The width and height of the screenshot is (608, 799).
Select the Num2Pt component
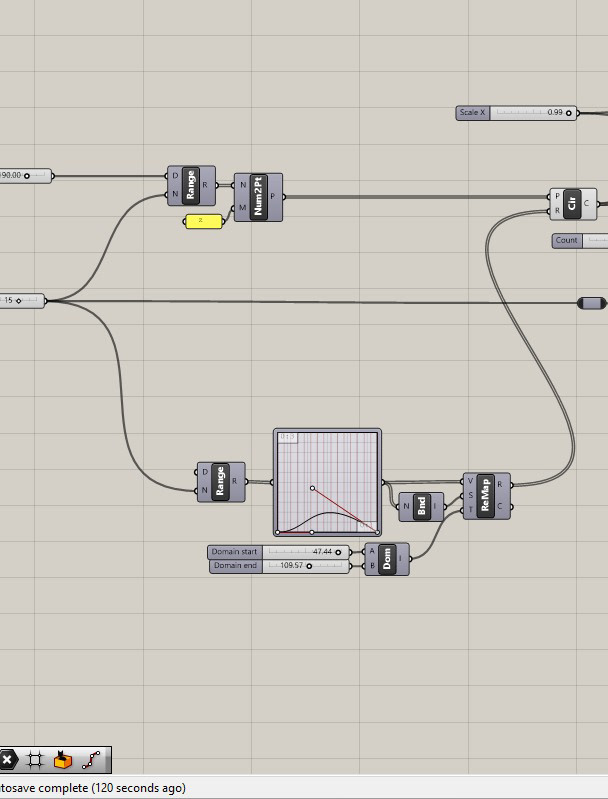[x=258, y=197]
